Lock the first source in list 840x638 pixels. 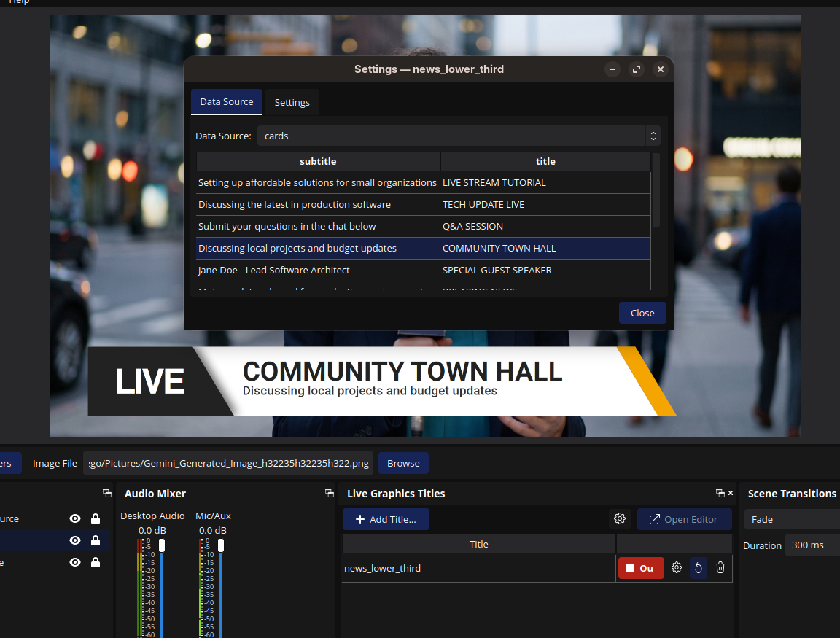pos(96,518)
